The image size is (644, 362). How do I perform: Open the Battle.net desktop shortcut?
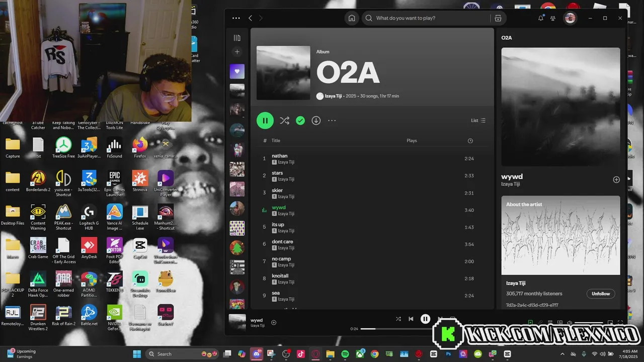[x=89, y=315]
